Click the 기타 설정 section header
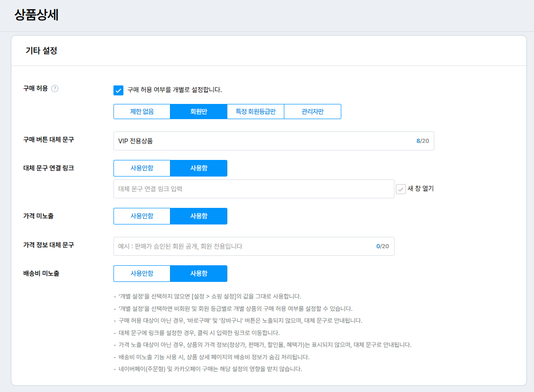The image size is (534, 392). 41,50
